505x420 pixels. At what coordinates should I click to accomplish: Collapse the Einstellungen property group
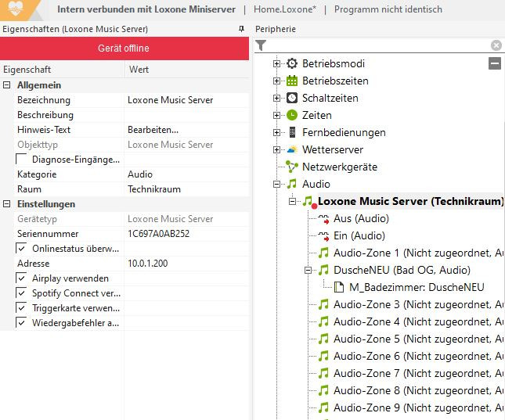(x=6, y=203)
